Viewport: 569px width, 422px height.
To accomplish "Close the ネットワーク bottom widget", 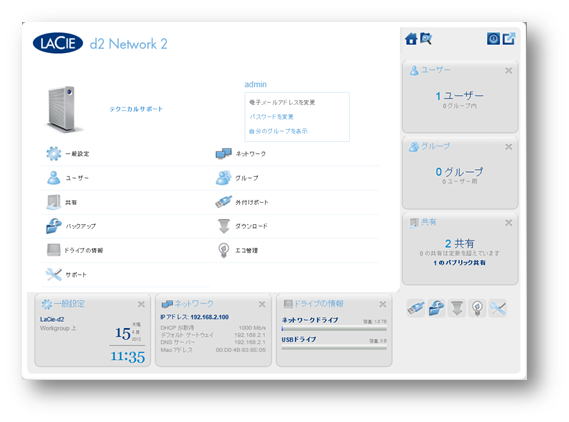I will (x=262, y=304).
